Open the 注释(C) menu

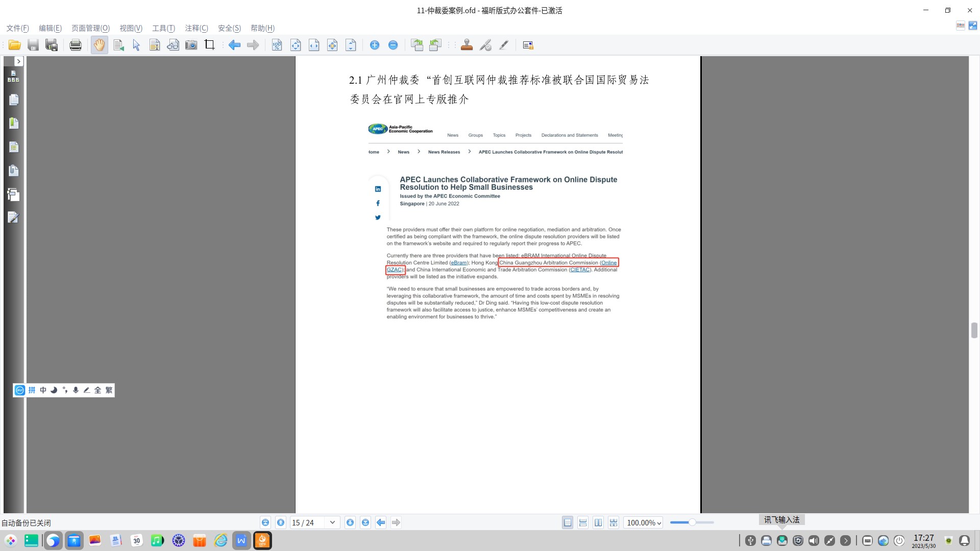point(197,28)
